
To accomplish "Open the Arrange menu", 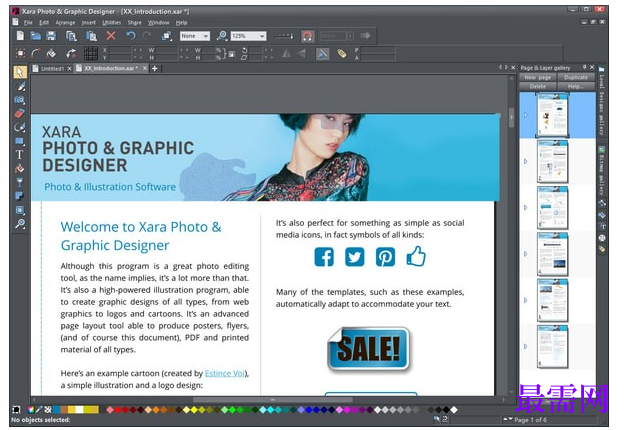I will pos(65,23).
